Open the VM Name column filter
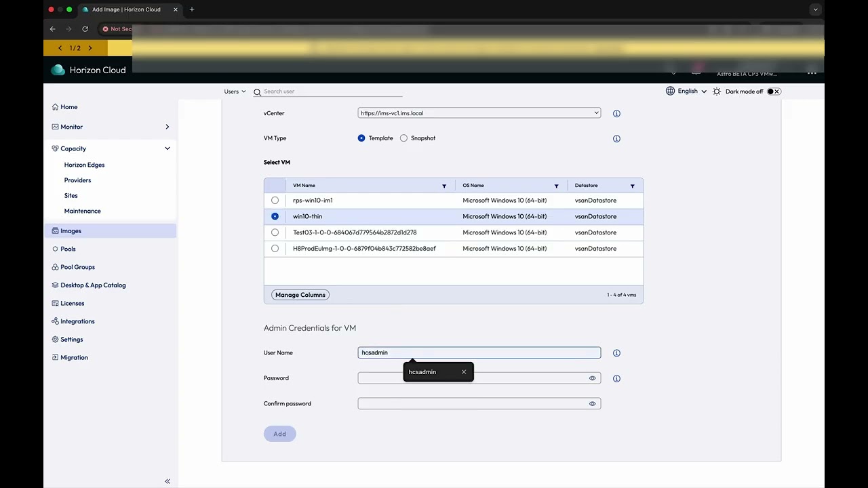 point(444,186)
